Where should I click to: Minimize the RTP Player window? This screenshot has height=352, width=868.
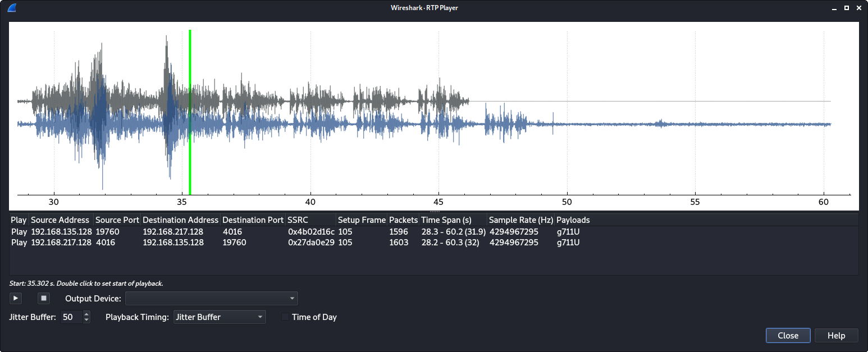pos(834,8)
